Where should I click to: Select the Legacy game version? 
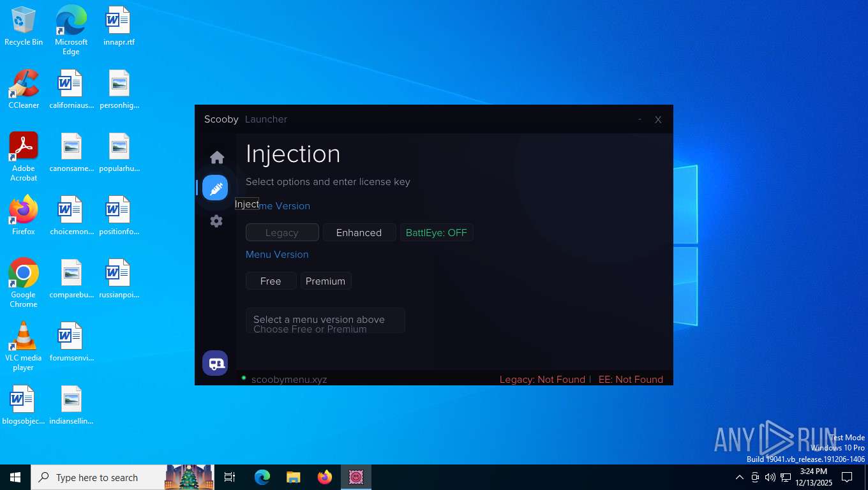click(282, 233)
